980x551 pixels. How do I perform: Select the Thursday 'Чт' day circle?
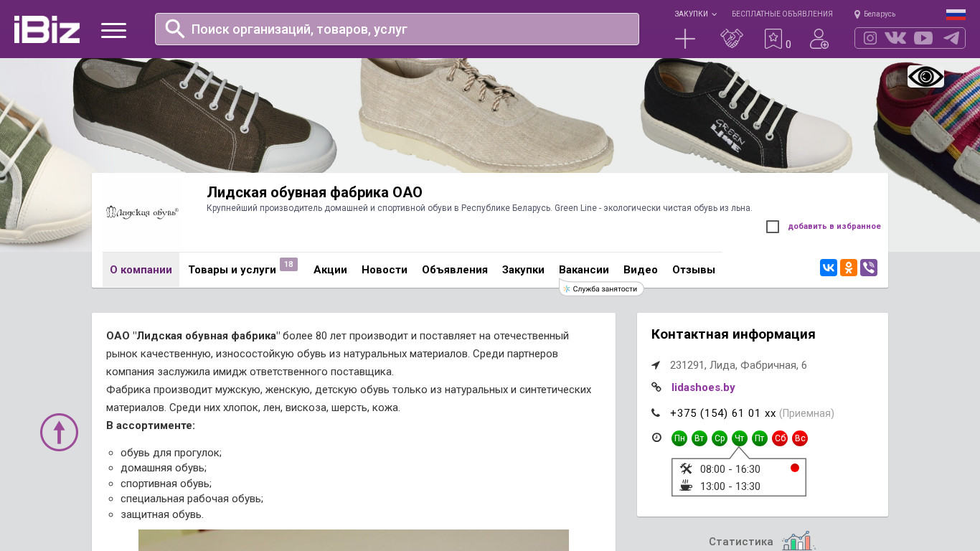(x=740, y=438)
